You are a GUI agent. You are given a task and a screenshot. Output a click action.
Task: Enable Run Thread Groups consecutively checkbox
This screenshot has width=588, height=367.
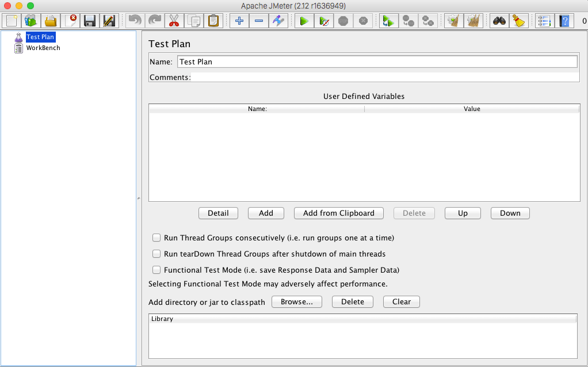(156, 238)
